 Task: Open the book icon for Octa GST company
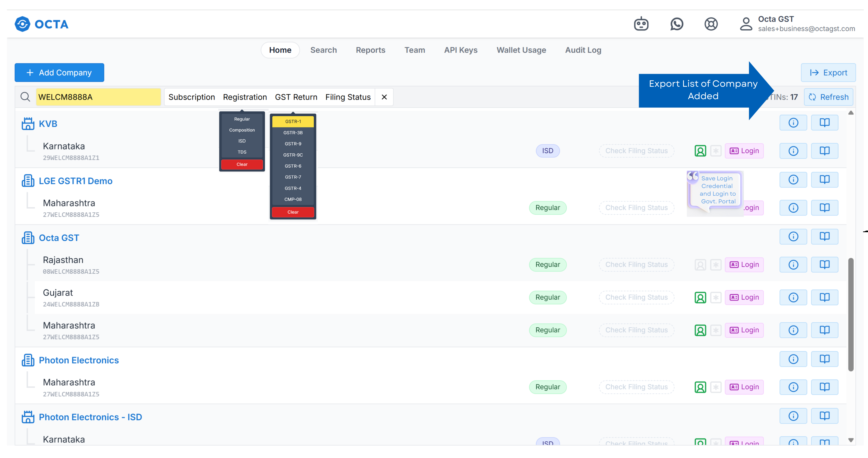click(x=824, y=237)
